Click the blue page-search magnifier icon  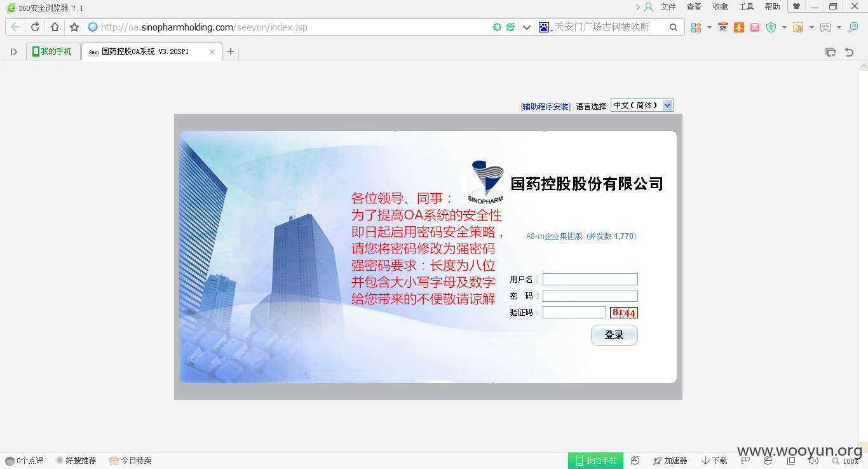point(853,27)
